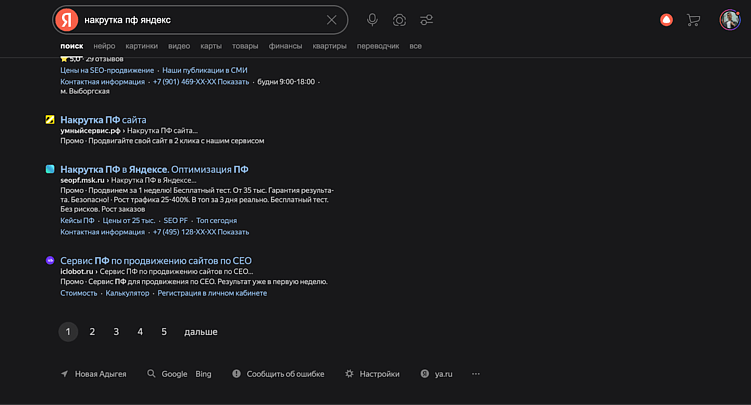Open the user profile avatar
Screen dimensions: 751x405
tap(729, 20)
